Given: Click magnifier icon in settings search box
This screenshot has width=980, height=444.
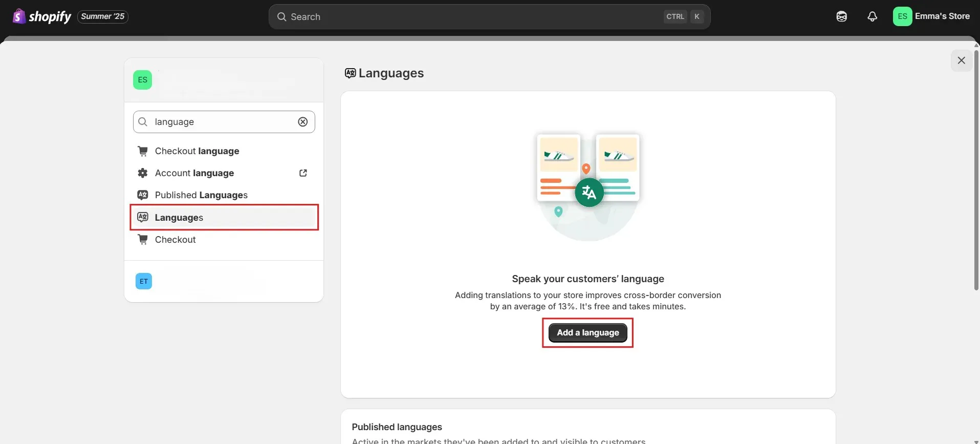Looking at the screenshot, I should tap(143, 122).
